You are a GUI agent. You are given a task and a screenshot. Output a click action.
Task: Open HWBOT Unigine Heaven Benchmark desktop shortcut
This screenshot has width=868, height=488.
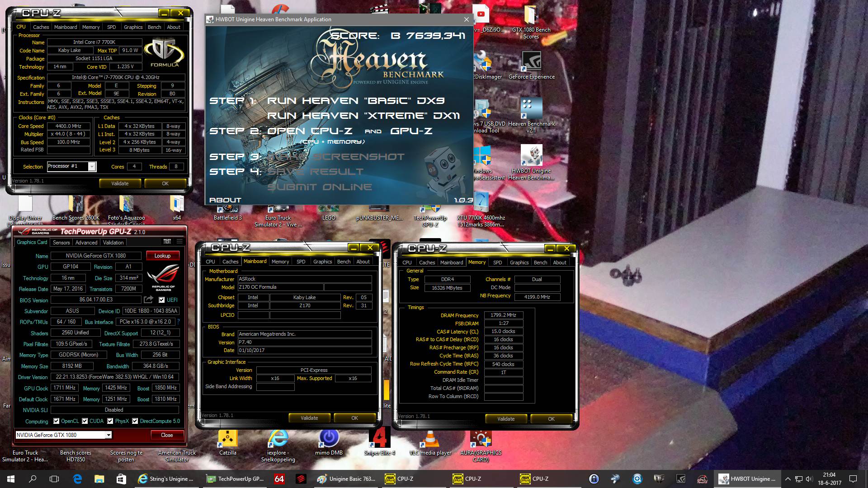point(532,163)
